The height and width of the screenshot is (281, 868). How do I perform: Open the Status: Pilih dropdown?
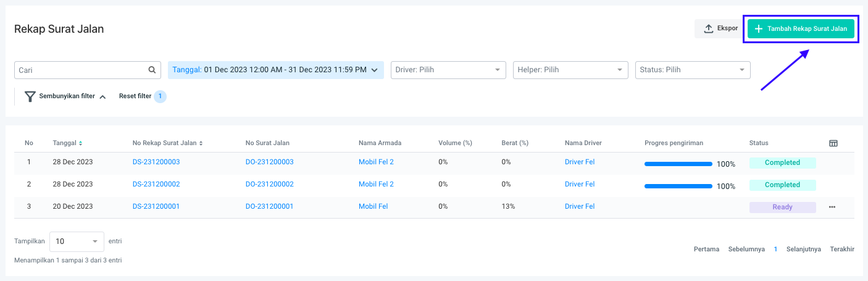tap(692, 70)
